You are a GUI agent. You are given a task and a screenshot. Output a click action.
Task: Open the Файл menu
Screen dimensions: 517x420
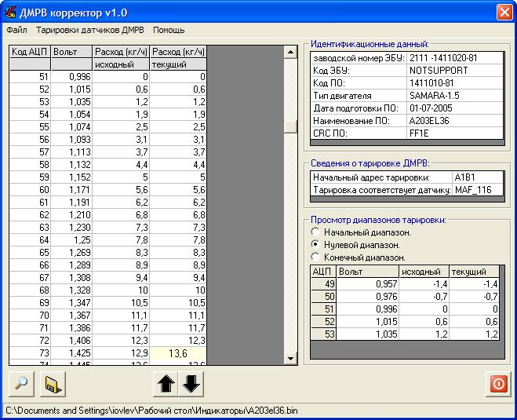16,30
